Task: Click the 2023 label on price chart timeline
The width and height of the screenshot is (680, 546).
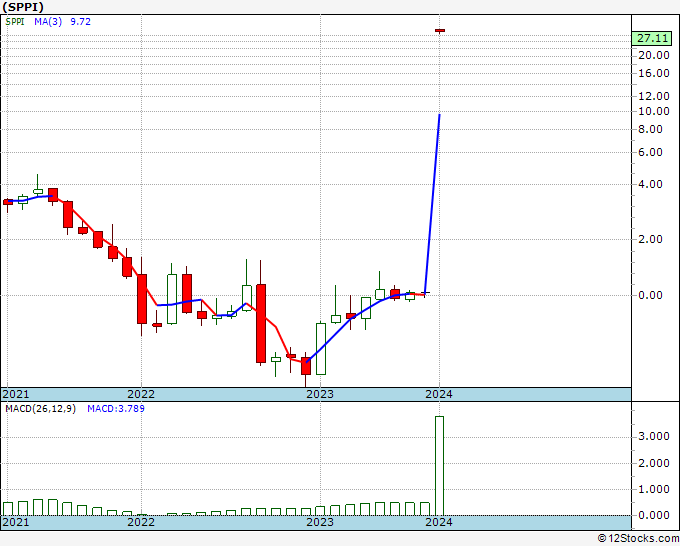Action: (x=320, y=394)
